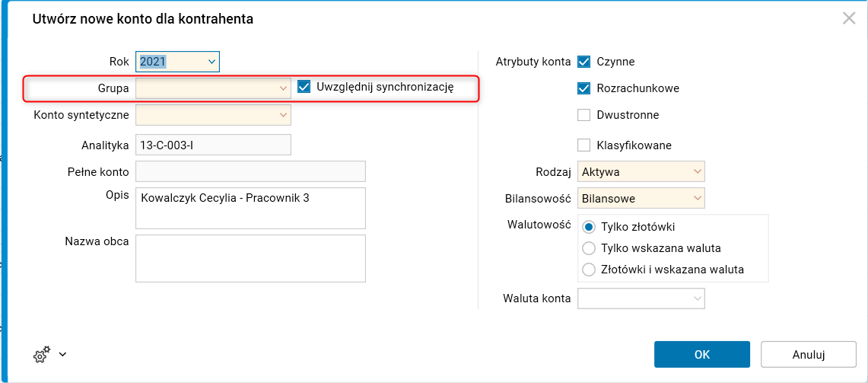Select Złotówki i wskazana waluta option

click(588, 270)
